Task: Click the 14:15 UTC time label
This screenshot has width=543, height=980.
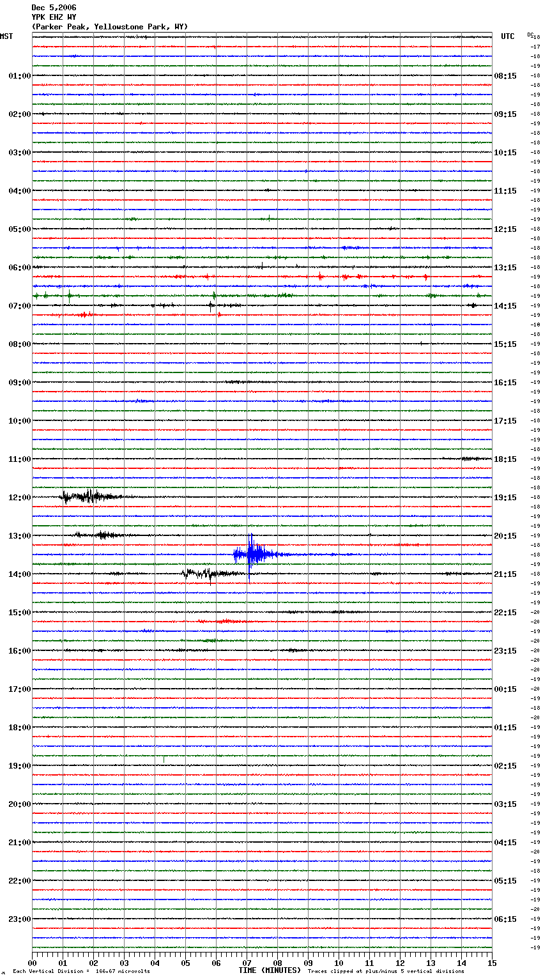Action: (505, 306)
